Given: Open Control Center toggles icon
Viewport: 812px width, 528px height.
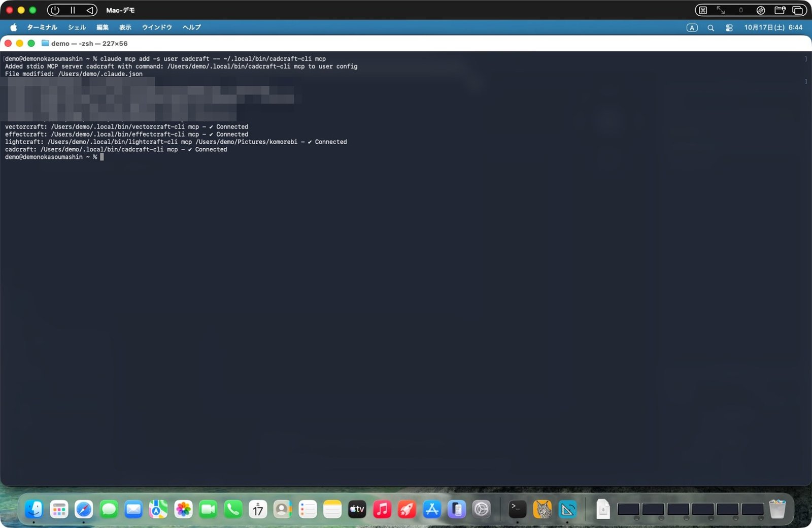Looking at the screenshot, I should pyautogui.click(x=729, y=28).
